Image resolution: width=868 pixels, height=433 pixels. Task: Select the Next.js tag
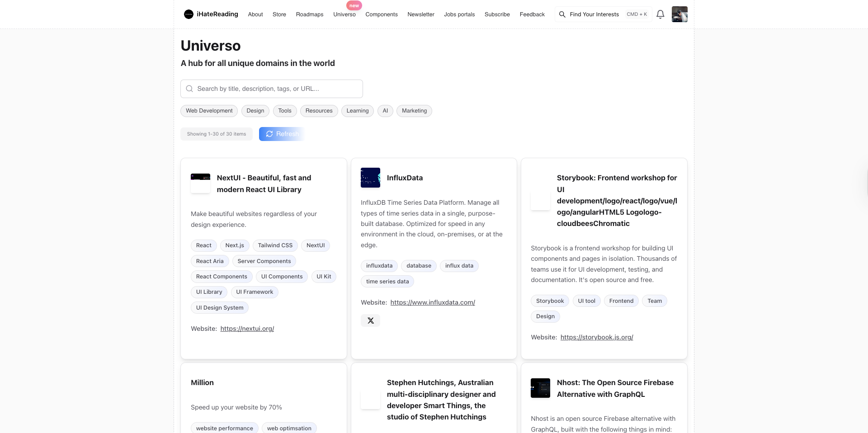click(x=235, y=245)
